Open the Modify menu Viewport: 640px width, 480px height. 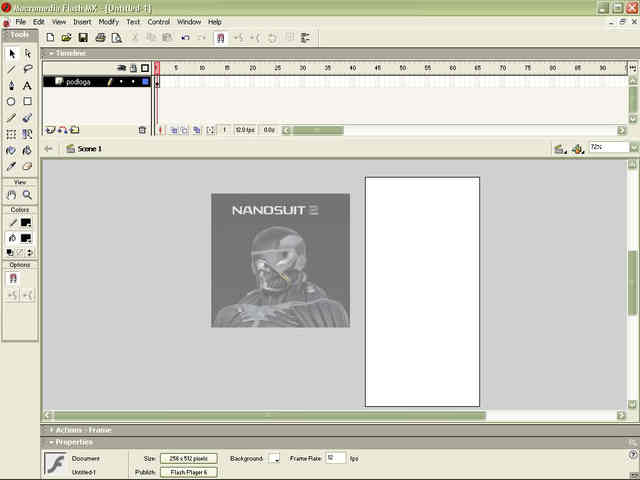point(109,22)
